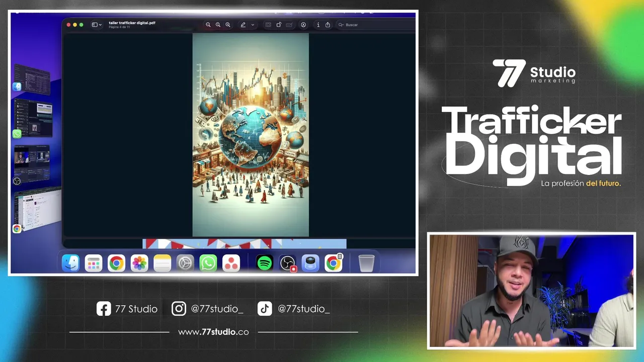Rotate the page with the rotate icon
The width and height of the screenshot is (644, 362).
click(279, 25)
